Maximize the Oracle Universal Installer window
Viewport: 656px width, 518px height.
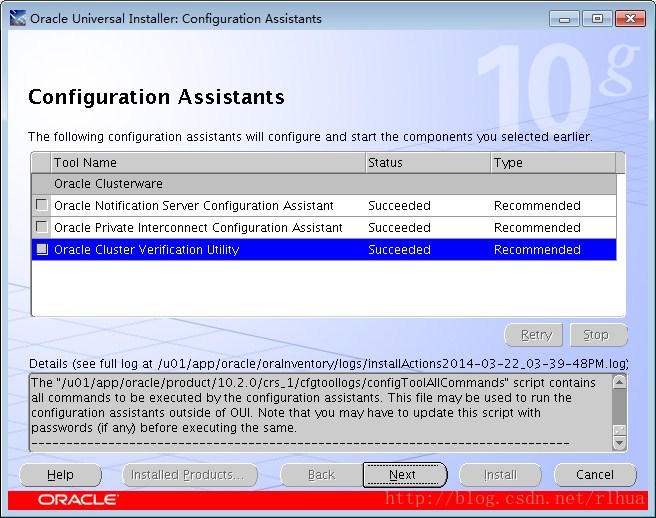click(x=597, y=19)
